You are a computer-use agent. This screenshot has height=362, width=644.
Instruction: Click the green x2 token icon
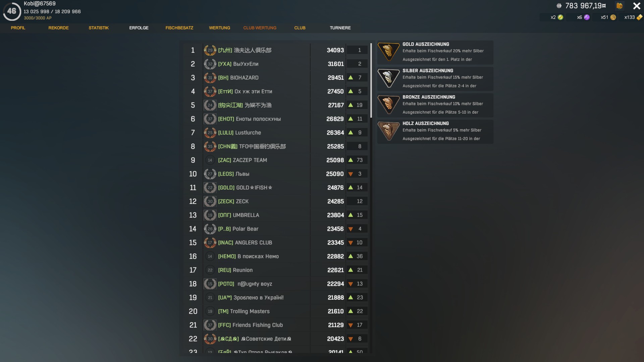click(560, 17)
